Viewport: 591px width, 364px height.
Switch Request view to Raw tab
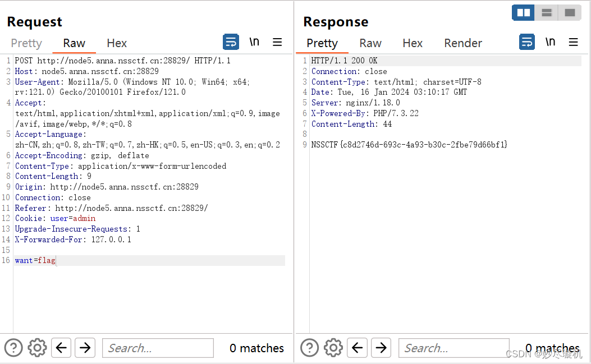tap(74, 43)
